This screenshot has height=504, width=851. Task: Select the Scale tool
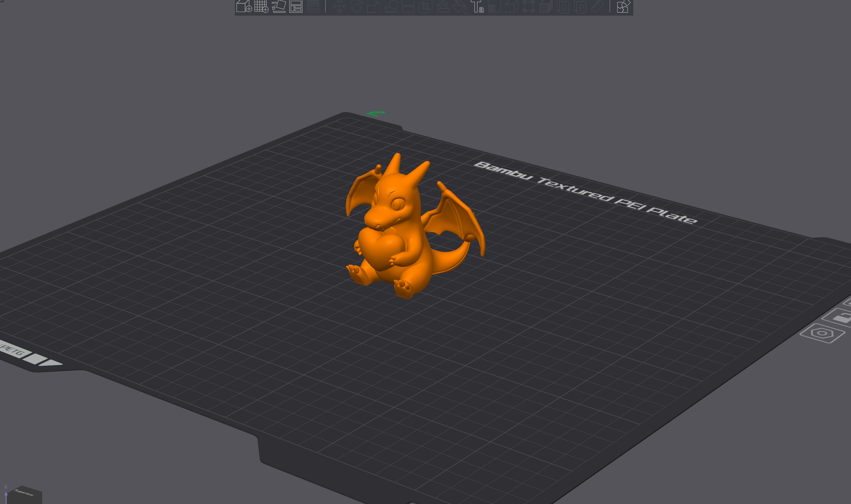click(374, 6)
